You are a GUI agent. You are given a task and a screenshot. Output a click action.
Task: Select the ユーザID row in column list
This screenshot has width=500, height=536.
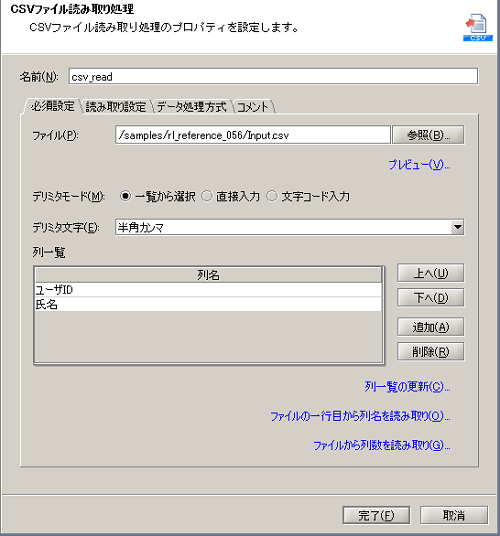[x=208, y=290]
